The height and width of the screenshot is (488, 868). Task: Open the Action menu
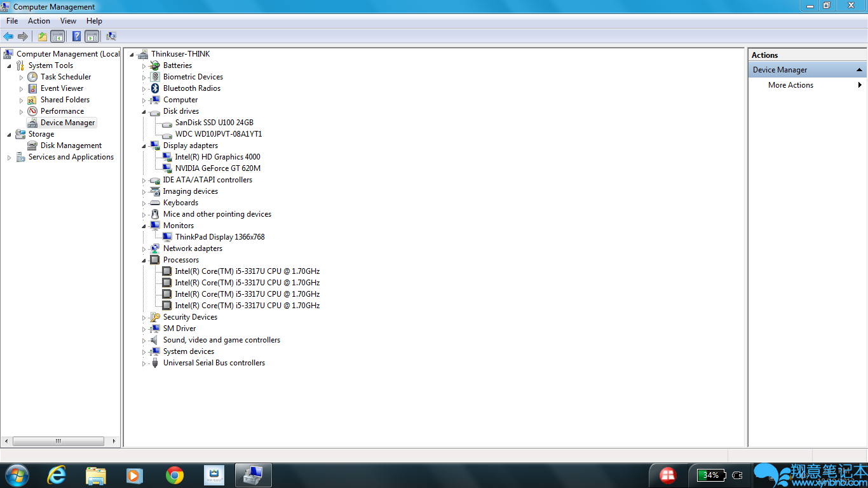39,21
